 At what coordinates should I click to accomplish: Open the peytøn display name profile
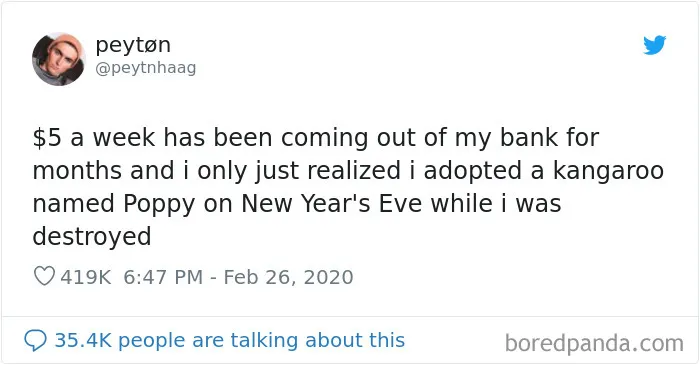133,45
